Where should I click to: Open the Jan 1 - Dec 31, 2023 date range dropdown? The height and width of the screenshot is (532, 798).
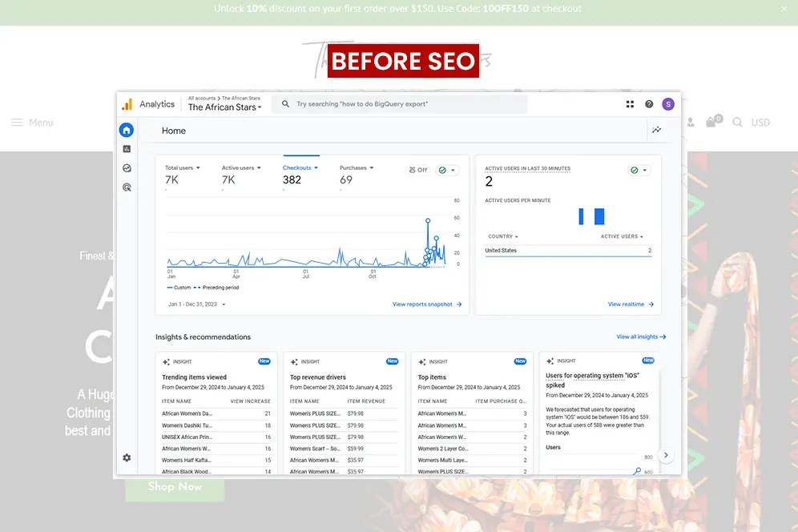[197, 304]
